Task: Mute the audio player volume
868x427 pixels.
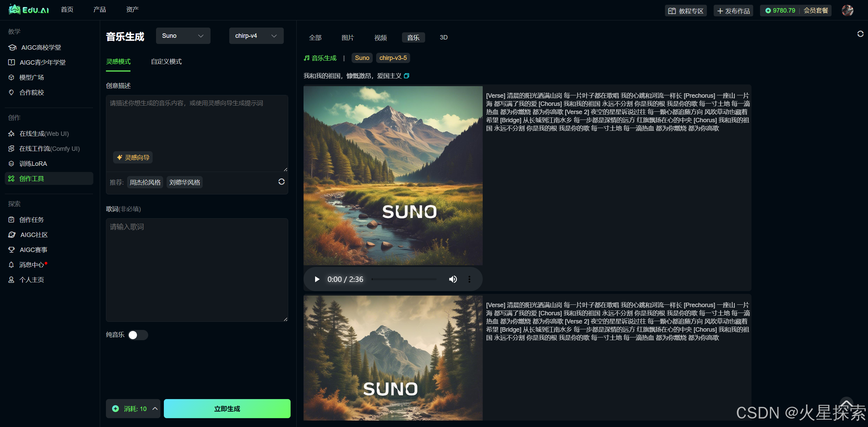Action: point(453,279)
